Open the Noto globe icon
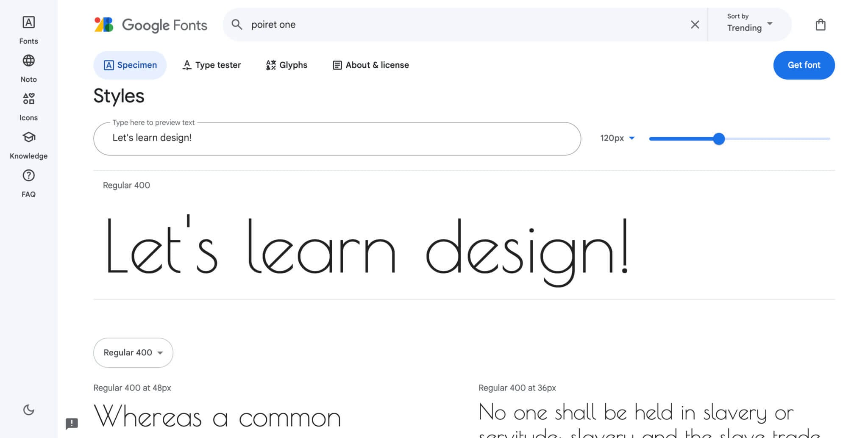 [x=28, y=61]
